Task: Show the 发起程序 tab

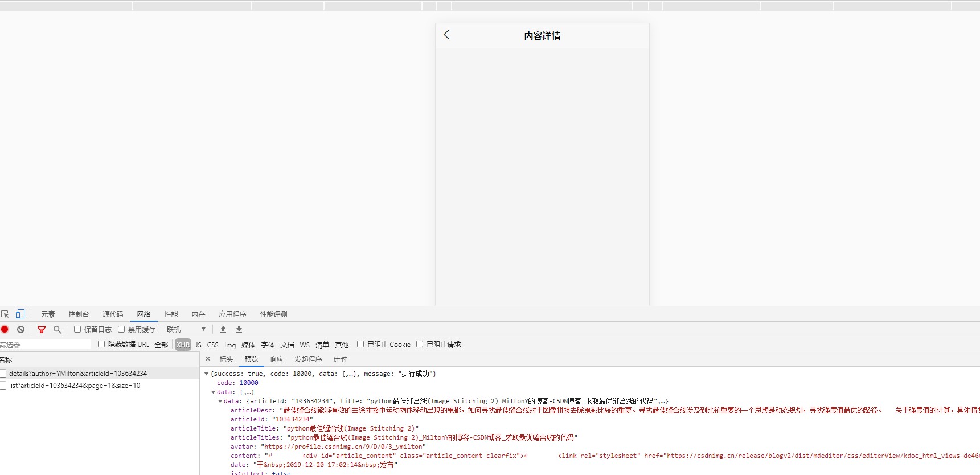Action: click(x=308, y=359)
